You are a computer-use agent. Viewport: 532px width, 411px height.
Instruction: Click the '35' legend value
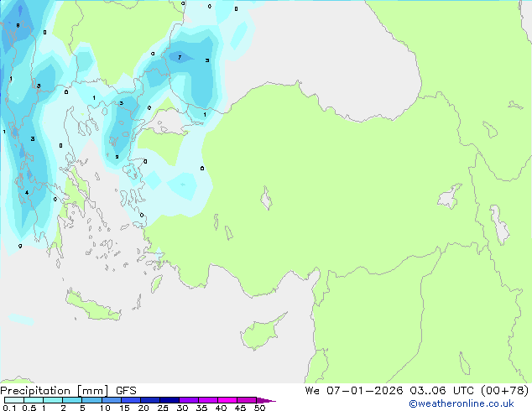click(x=201, y=408)
